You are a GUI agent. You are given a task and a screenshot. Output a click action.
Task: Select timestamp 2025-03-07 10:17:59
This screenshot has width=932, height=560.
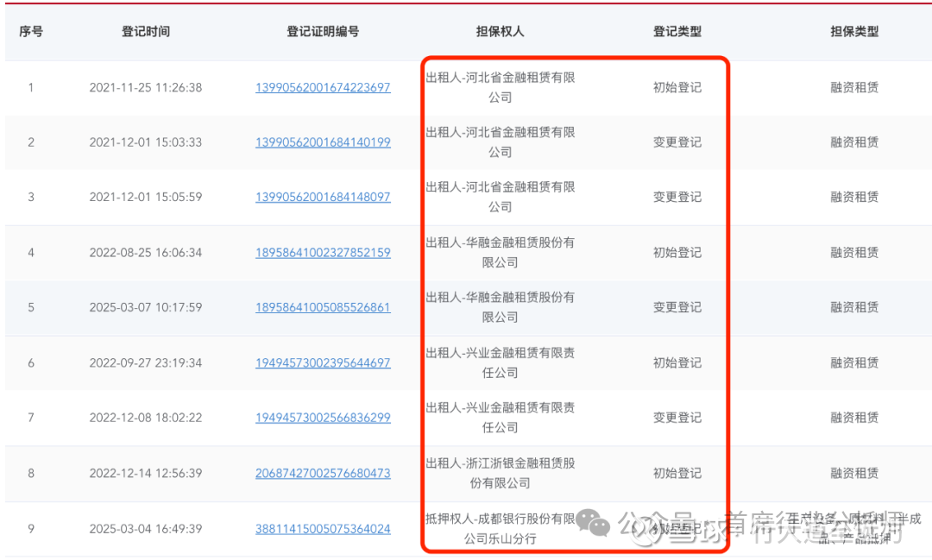(x=146, y=307)
